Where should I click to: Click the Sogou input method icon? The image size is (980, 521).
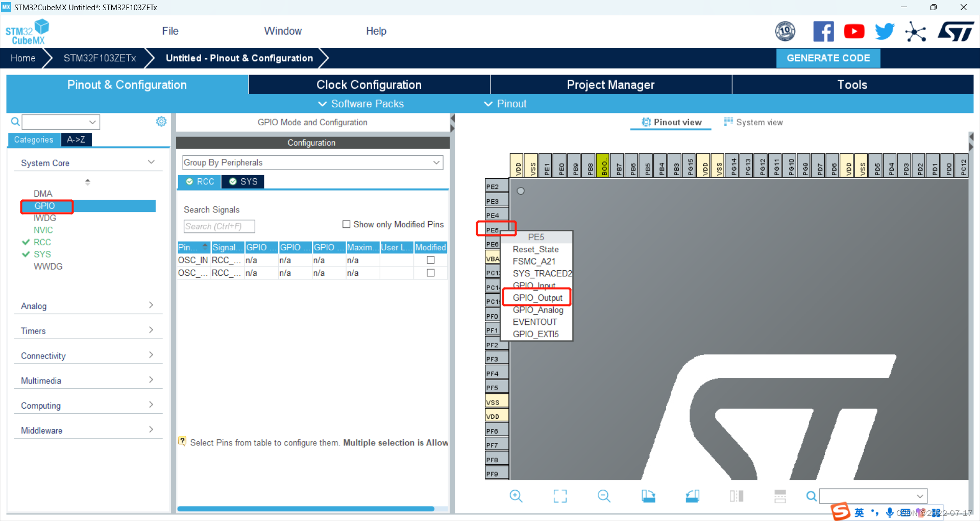click(x=840, y=511)
